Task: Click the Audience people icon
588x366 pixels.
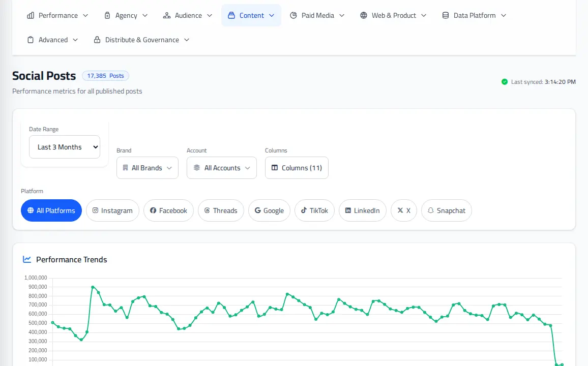Action: click(166, 15)
